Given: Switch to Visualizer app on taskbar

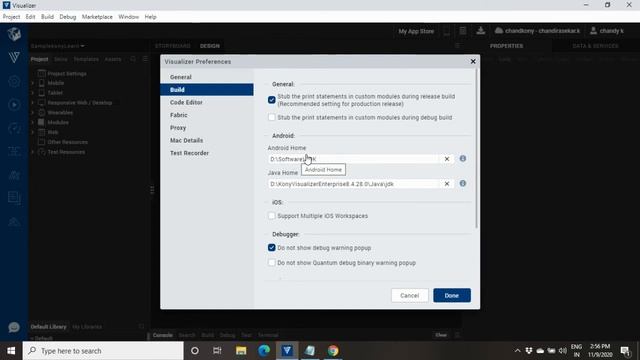Looking at the screenshot, I should click(287, 351).
